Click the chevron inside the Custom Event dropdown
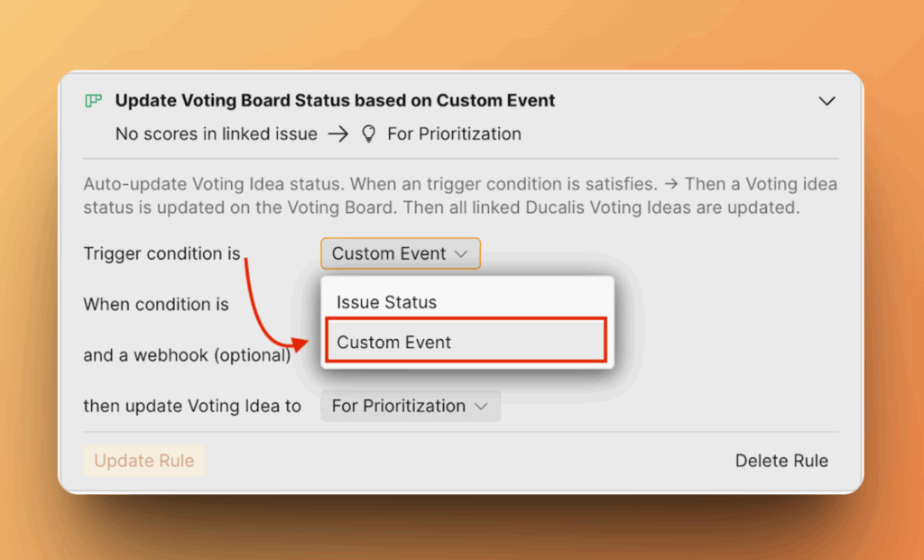The width and height of the screenshot is (924, 560). pos(464,253)
